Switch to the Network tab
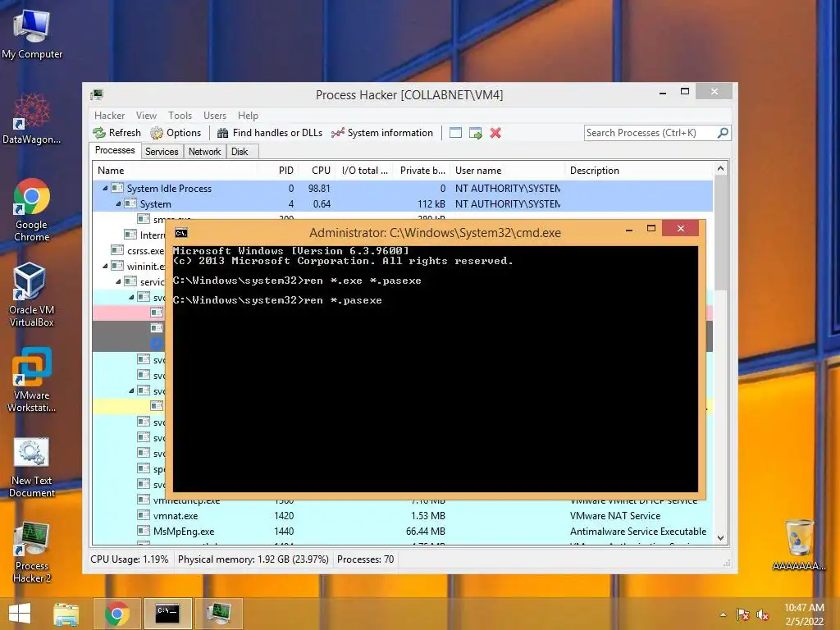840x630 pixels. pyautogui.click(x=204, y=152)
